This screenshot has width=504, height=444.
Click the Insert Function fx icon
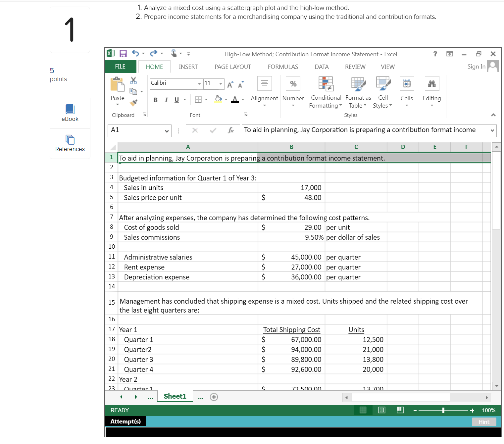[230, 130]
